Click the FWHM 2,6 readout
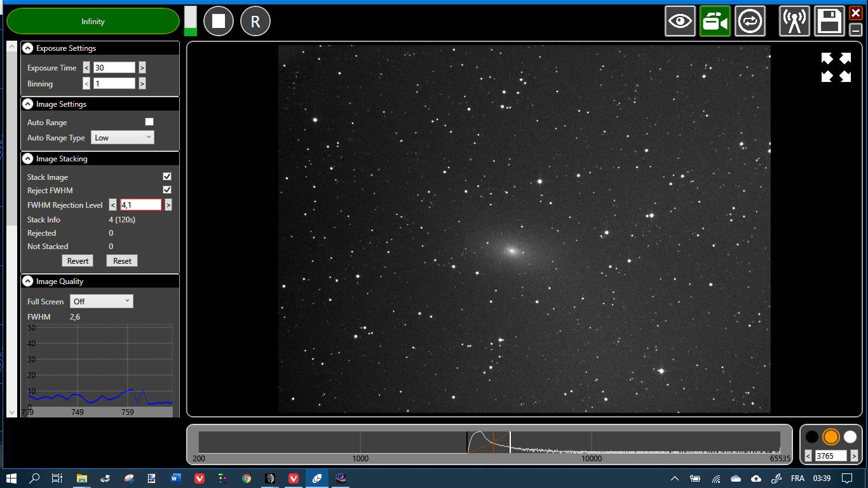868x488 pixels. (75, 316)
